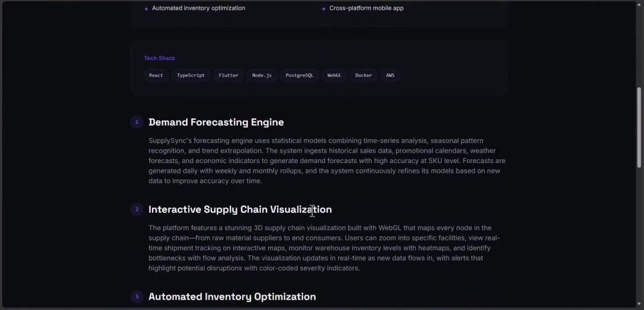Click the Demand Forecasting Engine heading
This screenshot has height=310, width=644.
(216, 122)
